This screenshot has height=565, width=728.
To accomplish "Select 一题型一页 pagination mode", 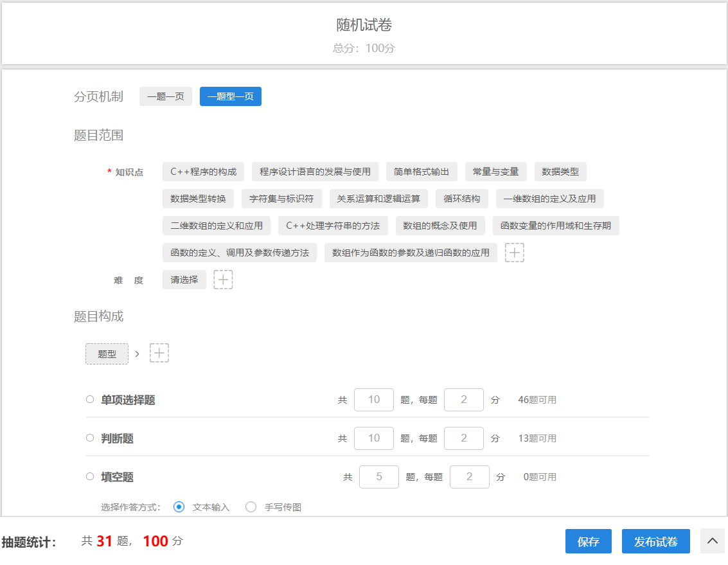I will pyautogui.click(x=231, y=96).
